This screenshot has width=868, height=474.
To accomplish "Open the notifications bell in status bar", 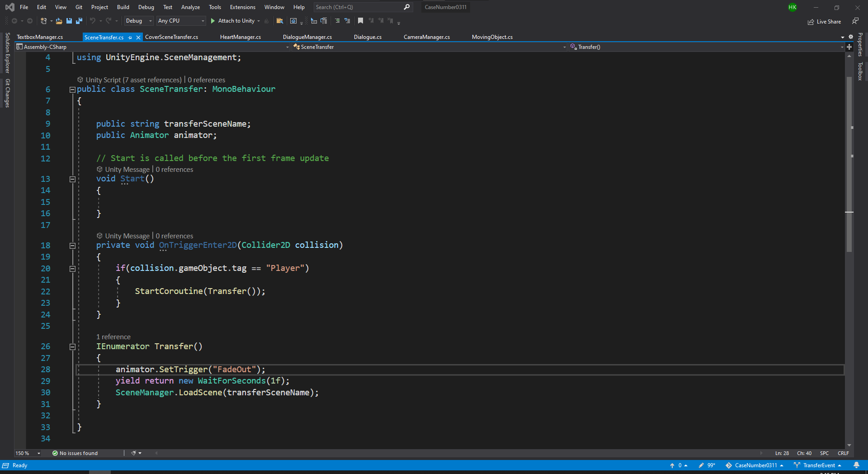I will 856,465.
